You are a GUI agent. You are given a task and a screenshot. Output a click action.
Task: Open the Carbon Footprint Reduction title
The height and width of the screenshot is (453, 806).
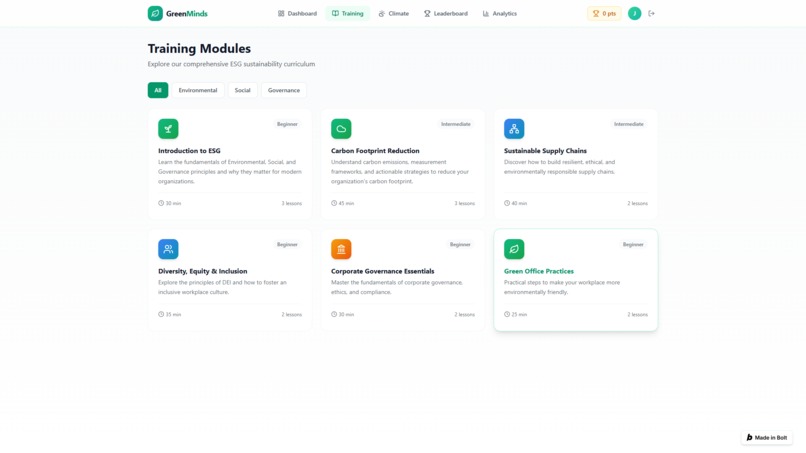point(375,151)
